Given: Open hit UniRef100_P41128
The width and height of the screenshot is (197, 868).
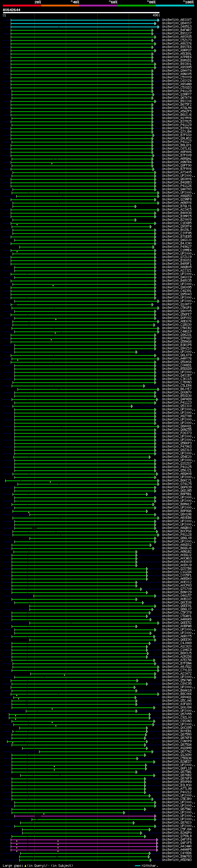Looking at the screenshot, I should pyautogui.click(x=177, y=91).
